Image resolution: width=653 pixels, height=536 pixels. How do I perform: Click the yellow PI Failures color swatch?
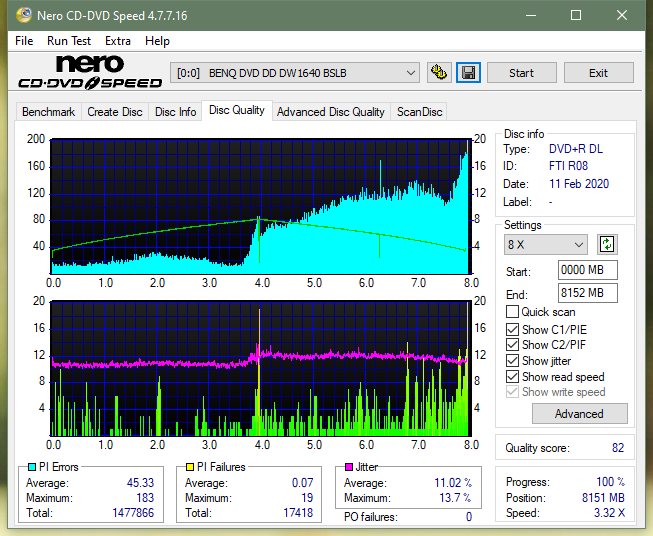tap(189, 467)
